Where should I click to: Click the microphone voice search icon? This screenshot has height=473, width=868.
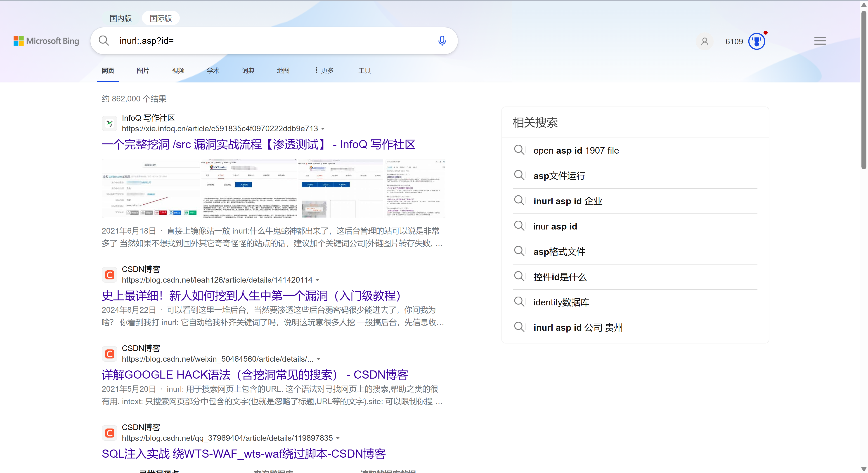coord(442,41)
